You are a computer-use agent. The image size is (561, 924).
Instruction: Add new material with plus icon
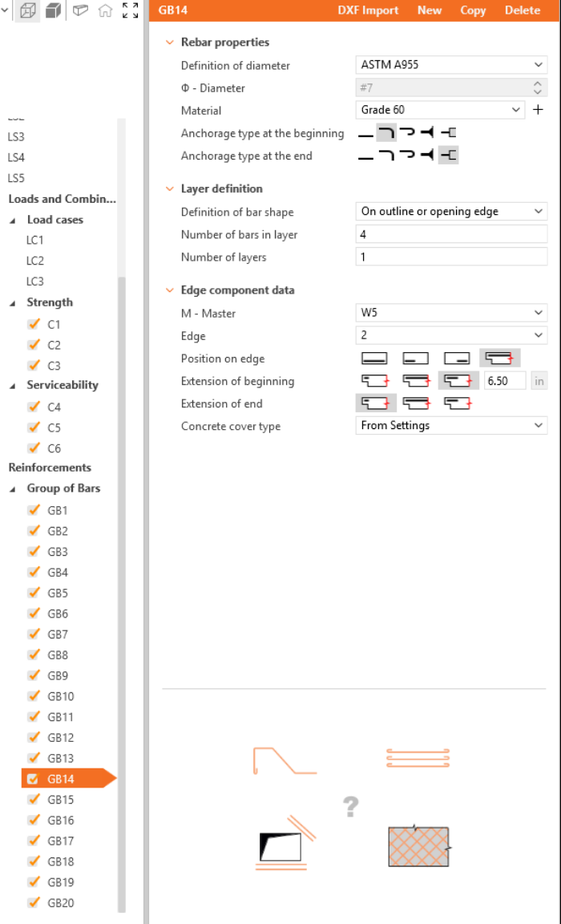(x=538, y=110)
